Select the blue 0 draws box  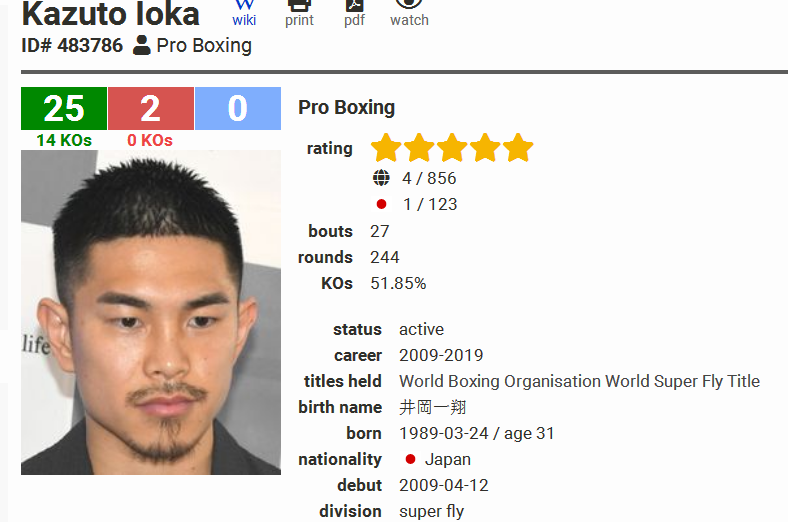(x=238, y=109)
